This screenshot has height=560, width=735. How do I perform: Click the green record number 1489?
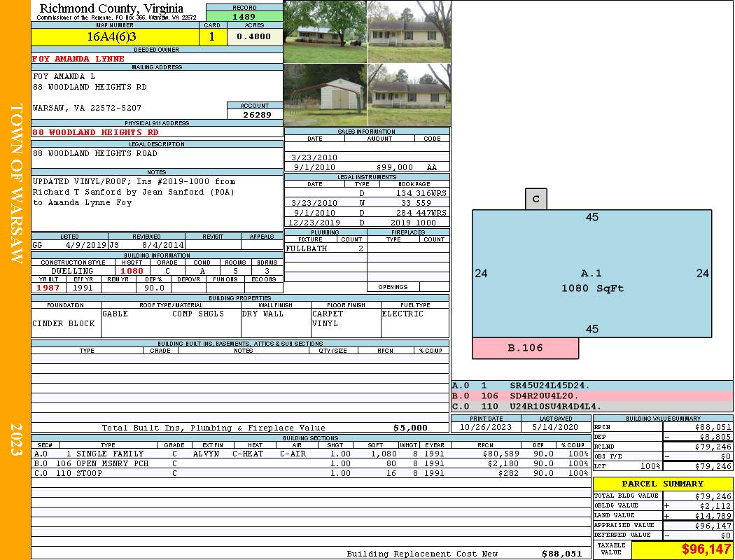[x=244, y=17]
